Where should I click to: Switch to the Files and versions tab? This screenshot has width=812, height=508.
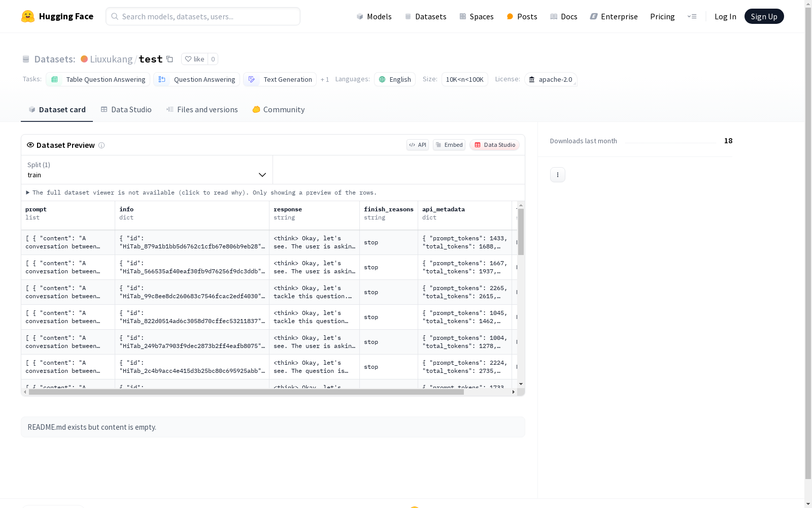tap(202, 110)
